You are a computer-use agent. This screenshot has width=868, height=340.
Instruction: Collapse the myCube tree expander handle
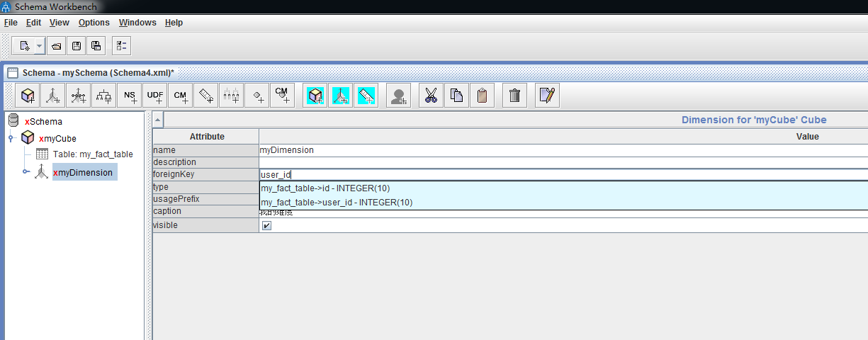tap(11, 138)
